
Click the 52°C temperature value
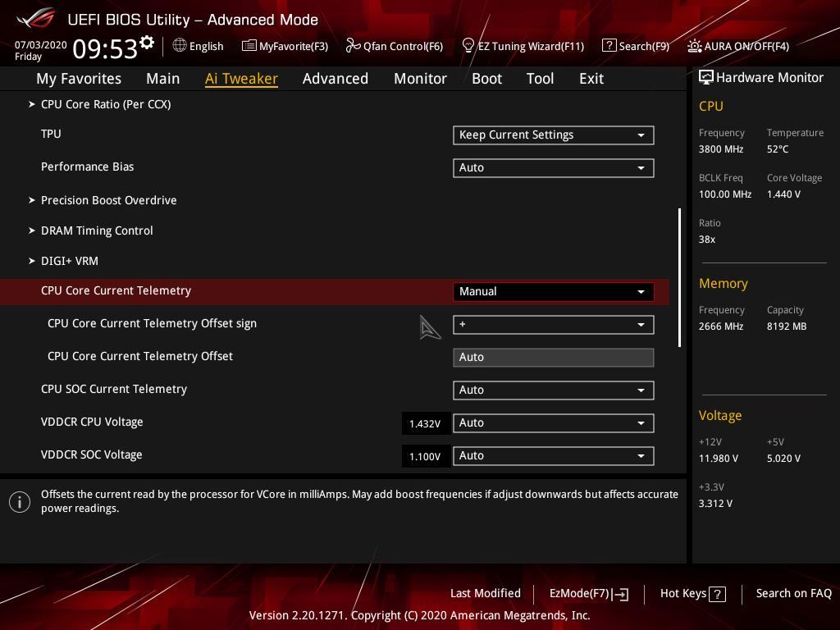click(778, 149)
